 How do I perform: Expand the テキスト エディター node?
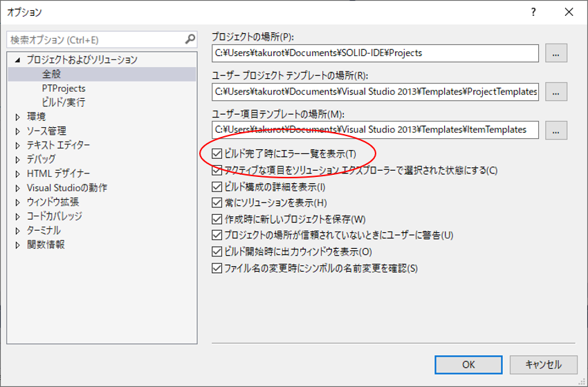pos(18,145)
